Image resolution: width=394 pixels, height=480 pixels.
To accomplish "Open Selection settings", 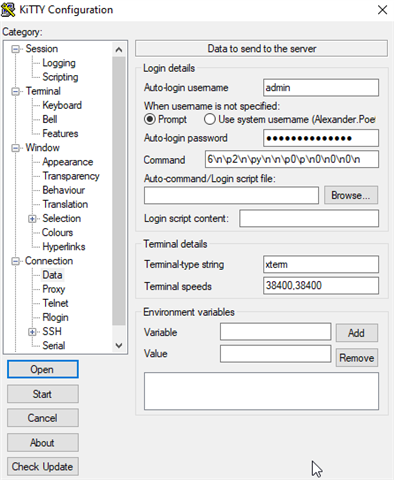I will (61, 218).
